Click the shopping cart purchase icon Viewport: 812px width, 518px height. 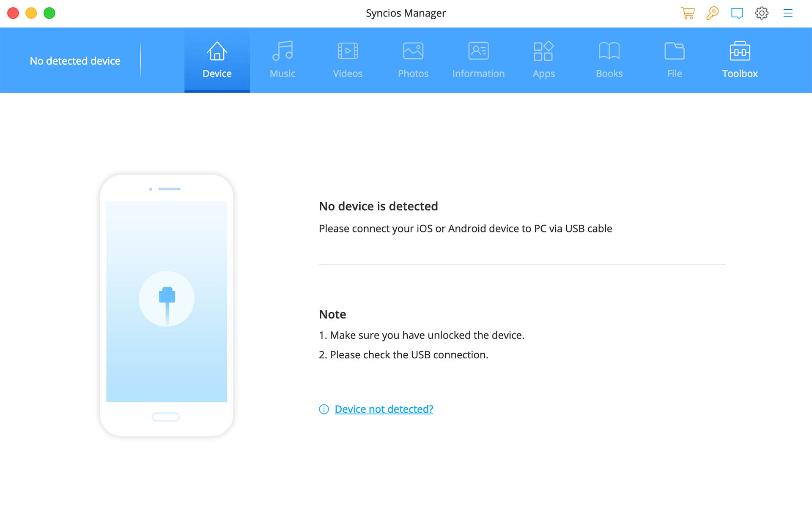tap(688, 13)
